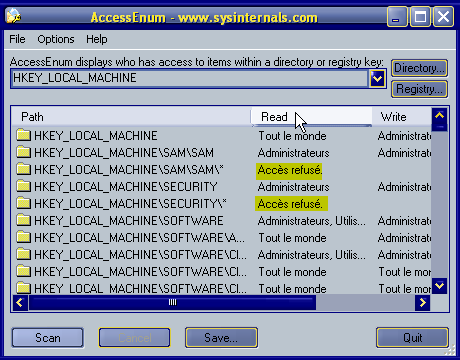Click the Directory... button
Image resolution: width=460 pixels, height=360 pixels.
pyautogui.click(x=419, y=68)
